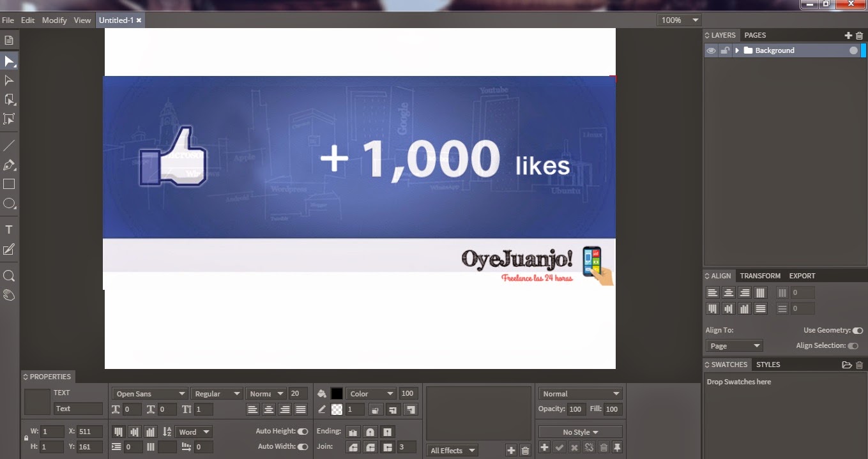This screenshot has width=868, height=459.
Task: Set text alignment to center
Action: (x=269, y=410)
